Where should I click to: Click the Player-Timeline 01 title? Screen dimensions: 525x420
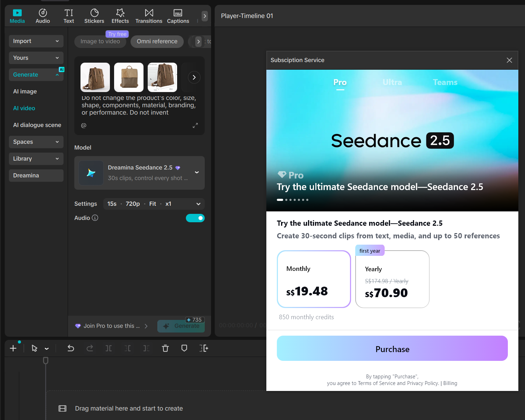tap(247, 16)
